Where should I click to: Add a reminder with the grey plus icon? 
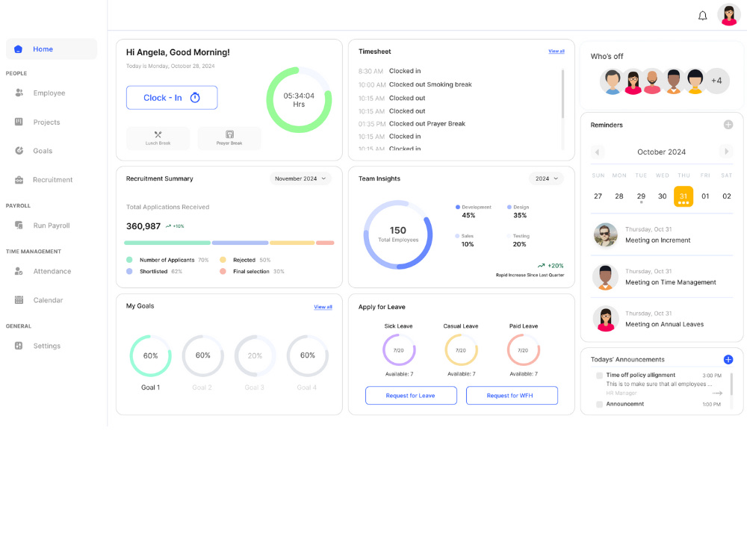point(728,125)
